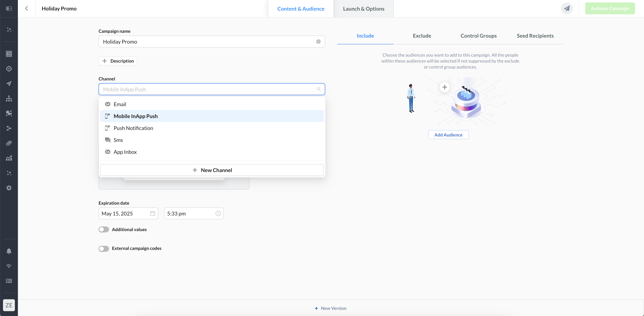Open the Control Groups tab

click(479, 36)
